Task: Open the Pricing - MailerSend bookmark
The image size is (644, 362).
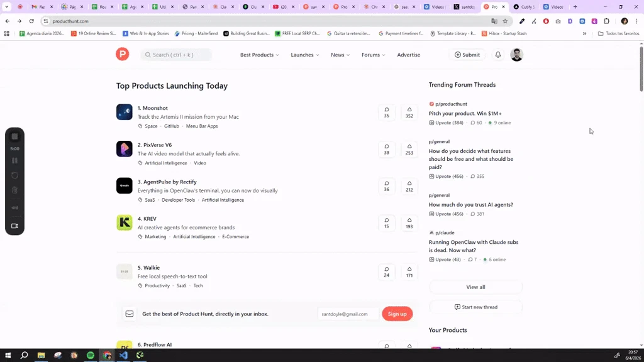Action: 196,34
